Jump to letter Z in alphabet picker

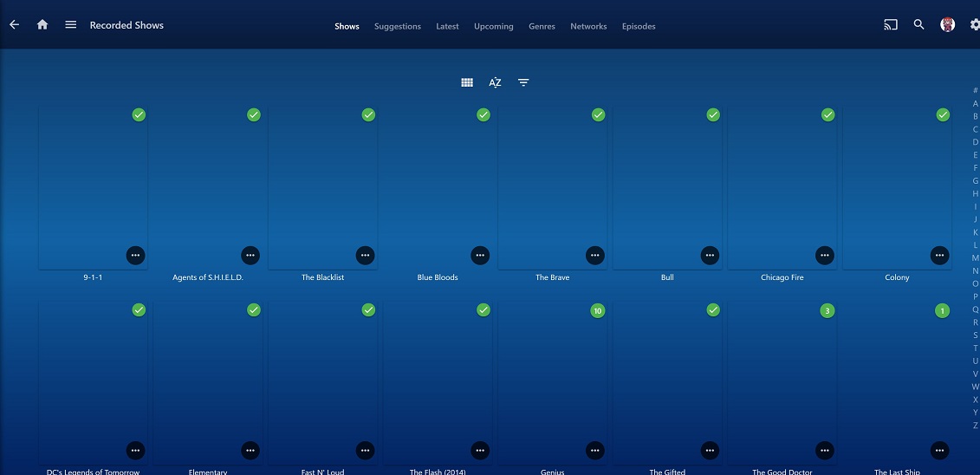tap(975, 426)
